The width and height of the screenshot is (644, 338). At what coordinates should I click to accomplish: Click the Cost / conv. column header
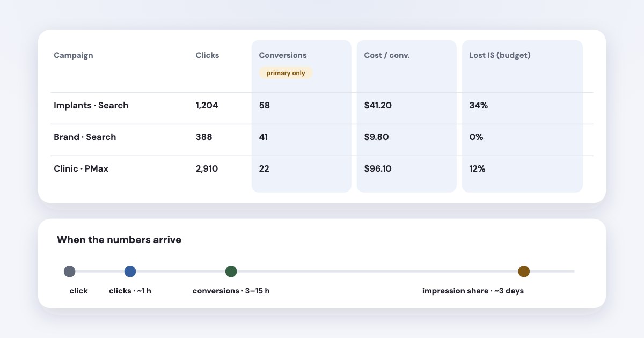(387, 55)
